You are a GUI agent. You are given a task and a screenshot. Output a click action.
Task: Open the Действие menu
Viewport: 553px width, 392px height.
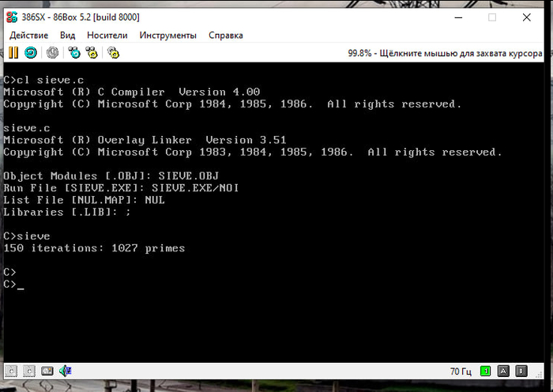click(28, 36)
